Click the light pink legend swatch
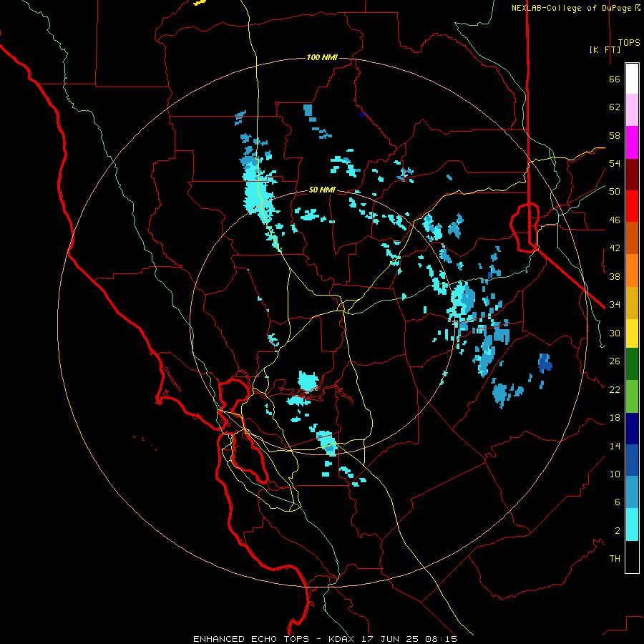The image size is (644, 644). (x=632, y=109)
